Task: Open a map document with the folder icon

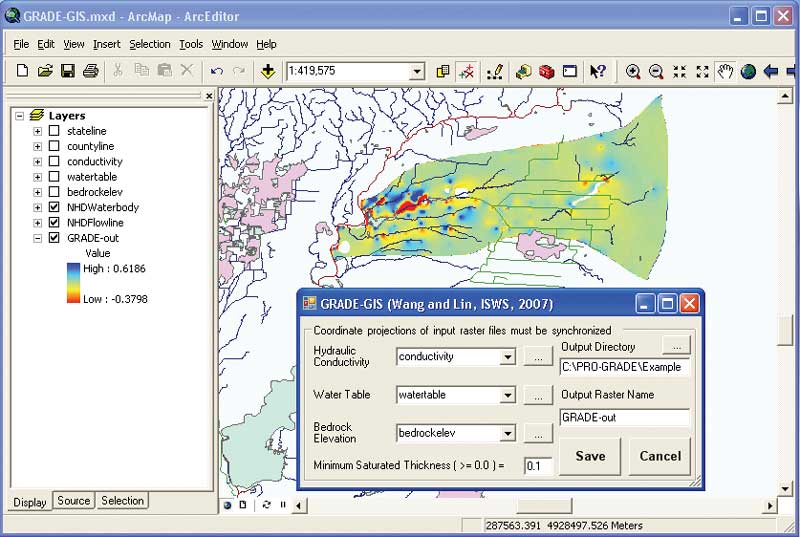Action: (45, 70)
